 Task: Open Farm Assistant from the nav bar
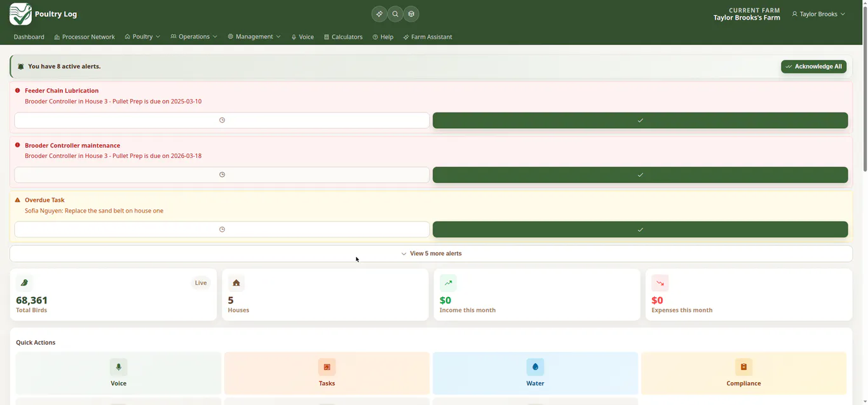pyautogui.click(x=428, y=37)
